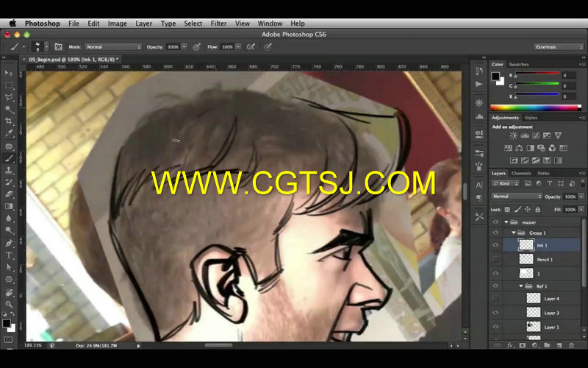Open the layer blend mode dropdown
The image size is (588, 368).
(x=517, y=197)
